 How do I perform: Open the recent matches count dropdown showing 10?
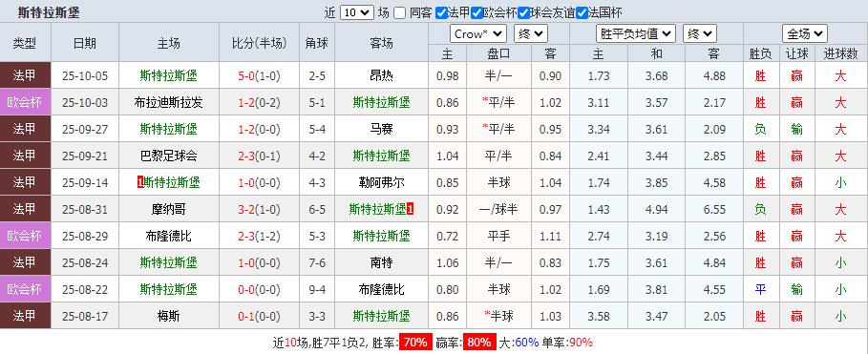[x=356, y=12]
